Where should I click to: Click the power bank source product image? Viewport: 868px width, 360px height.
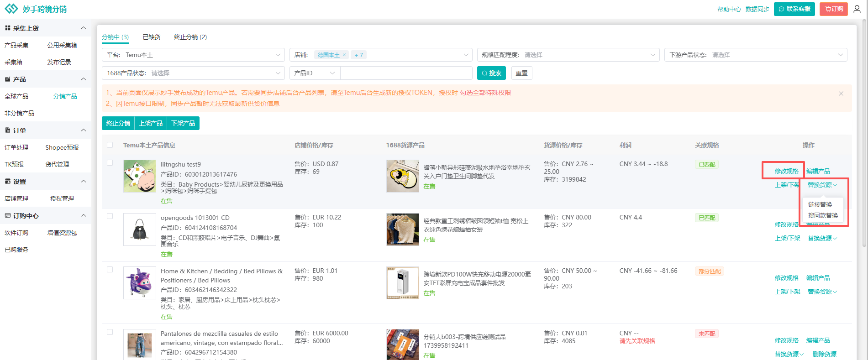pyautogui.click(x=402, y=283)
